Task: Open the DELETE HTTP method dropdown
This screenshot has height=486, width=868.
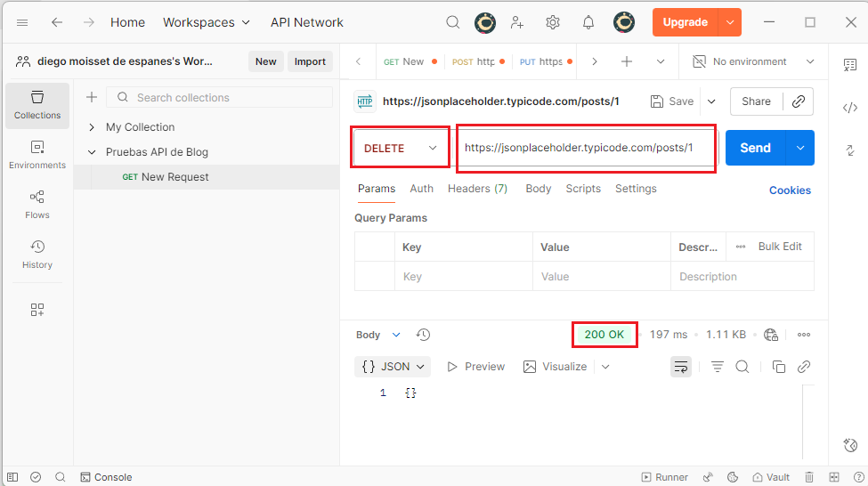Action: (x=400, y=149)
